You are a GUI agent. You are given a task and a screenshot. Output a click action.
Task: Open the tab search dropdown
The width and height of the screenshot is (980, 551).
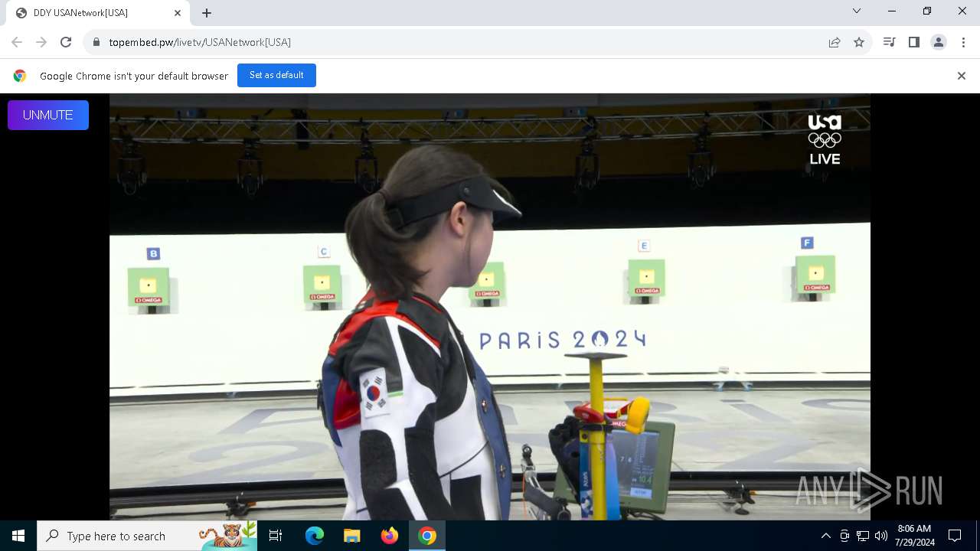tap(857, 11)
